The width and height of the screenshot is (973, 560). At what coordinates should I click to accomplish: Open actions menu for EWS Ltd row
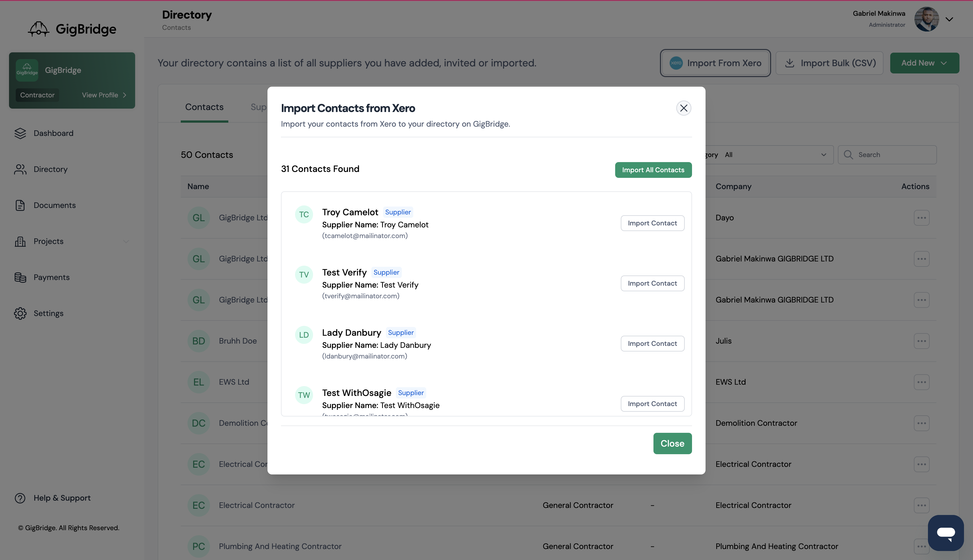921,382
